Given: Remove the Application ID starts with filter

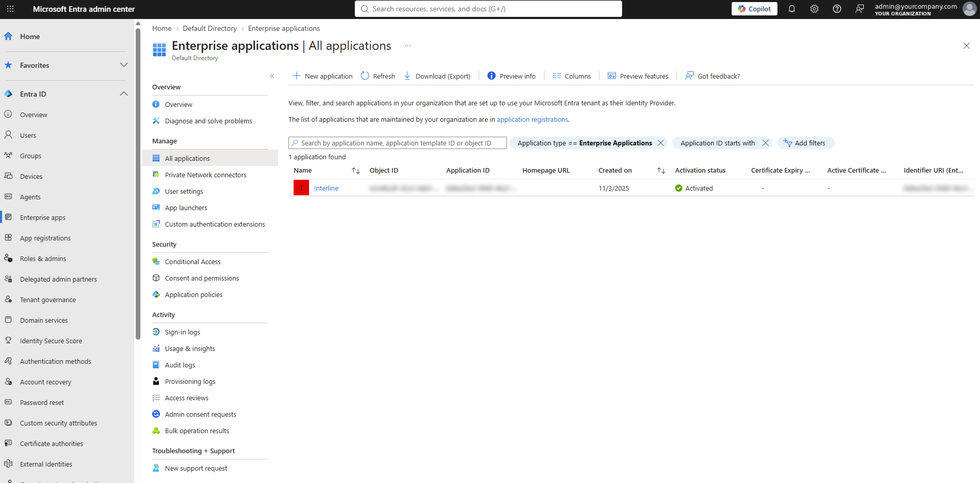Looking at the screenshot, I should point(766,143).
